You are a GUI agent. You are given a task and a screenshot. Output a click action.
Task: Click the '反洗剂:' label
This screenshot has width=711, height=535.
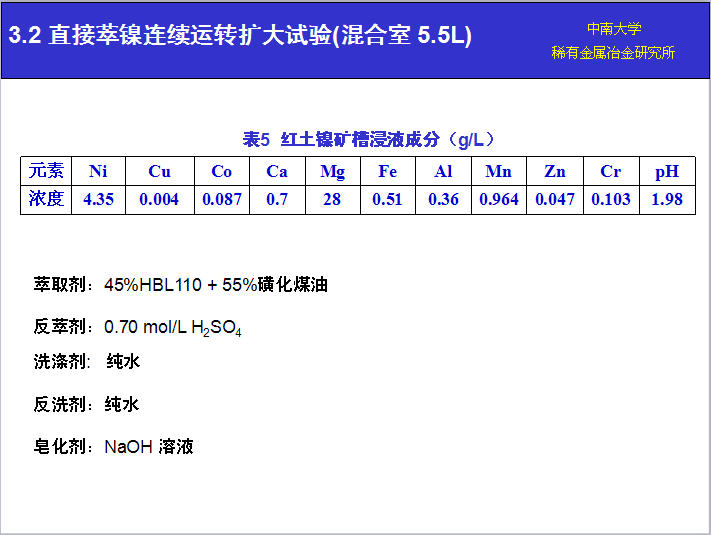(x=63, y=404)
